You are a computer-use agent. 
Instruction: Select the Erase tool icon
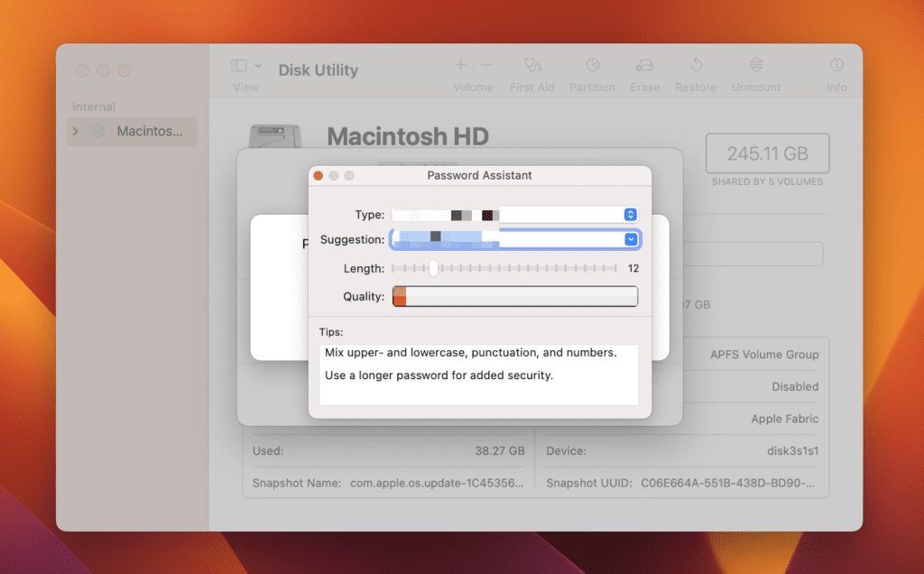click(644, 65)
